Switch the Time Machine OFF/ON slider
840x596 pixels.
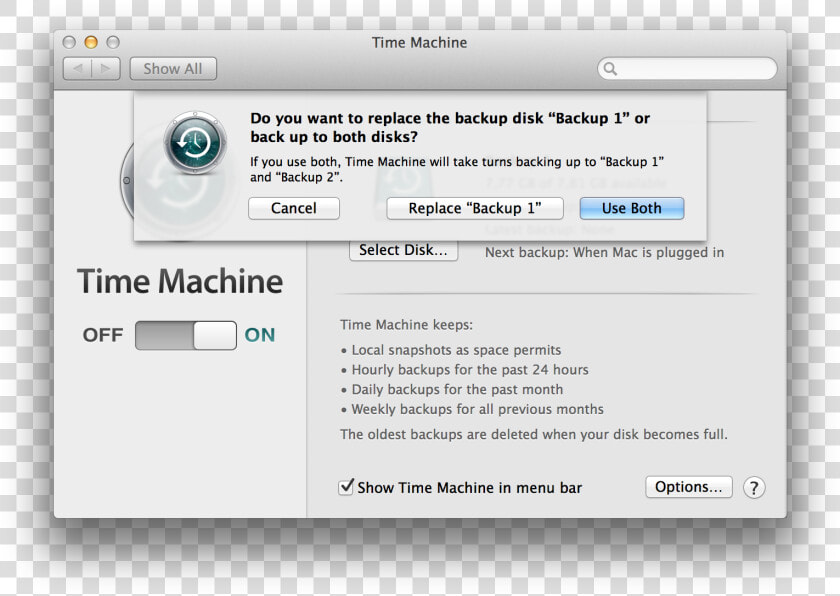pos(186,336)
